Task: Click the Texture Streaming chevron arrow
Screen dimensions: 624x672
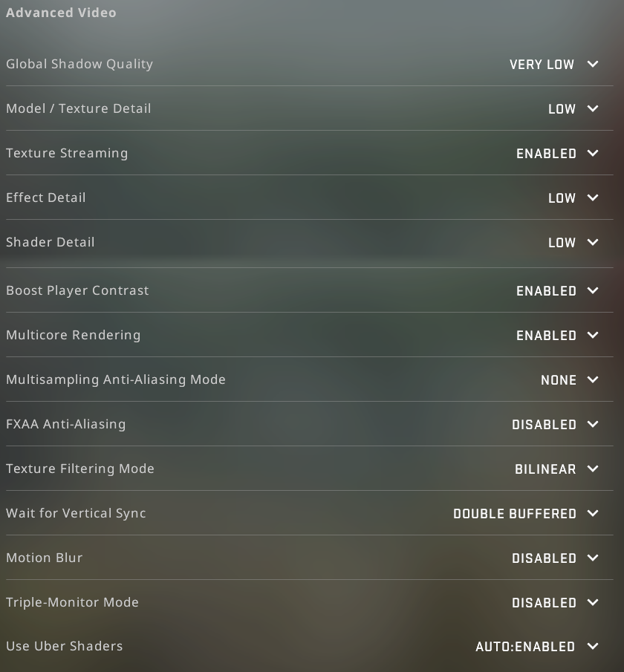Action: pyautogui.click(x=593, y=153)
